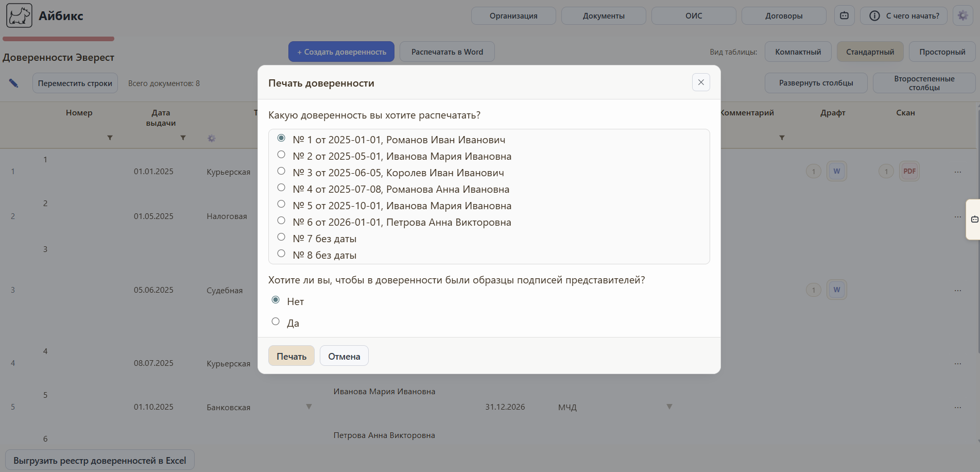The height and width of the screenshot is (472, 980).
Task: Open the bot assistant icon in header
Action: (x=844, y=15)
